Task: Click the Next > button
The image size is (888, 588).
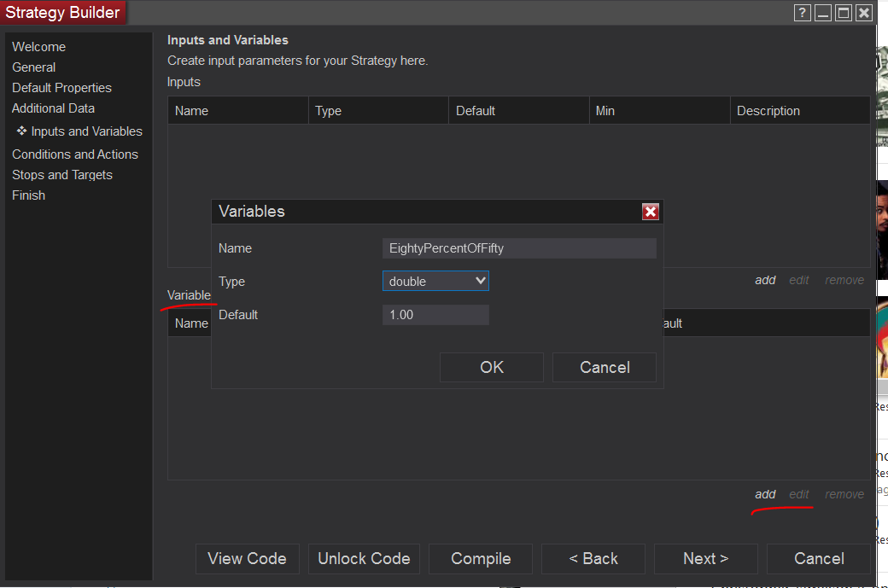Action: point(705,559)
